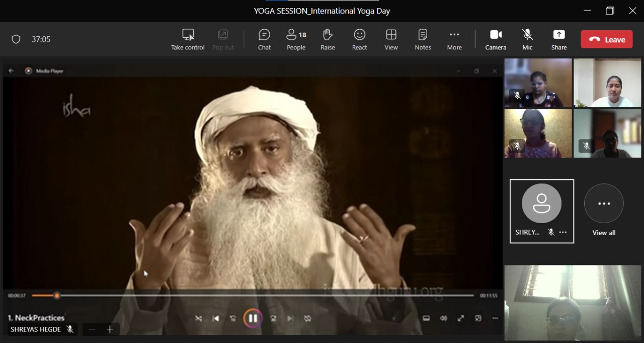Skip back 10 seconds in the video
Viewport: 644px width, 343px height.
[233, 318]
